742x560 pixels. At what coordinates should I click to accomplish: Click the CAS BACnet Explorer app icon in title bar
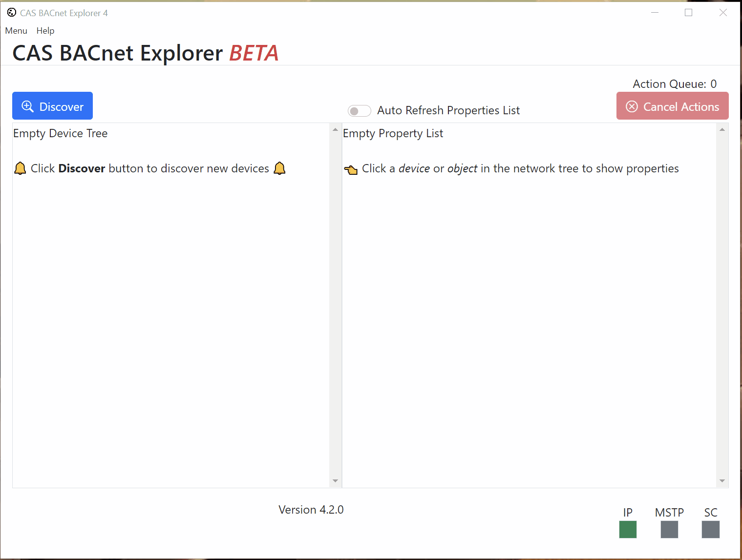tap(12, 13)
